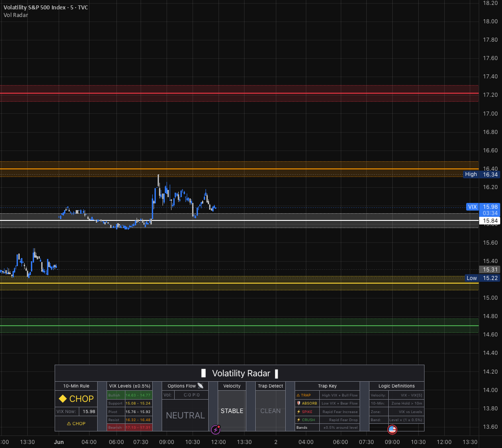The width and height of the screenshot is (502, 448).
Task: Click the C:0 P:0 volume cell
Action: pyautogui.click(x=192, y=395)
